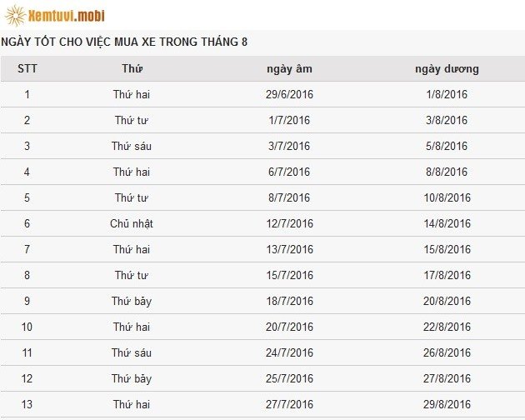Select the STT column header
The height and width of the screenshot is (420, 525).
click(x=27, y=68)
